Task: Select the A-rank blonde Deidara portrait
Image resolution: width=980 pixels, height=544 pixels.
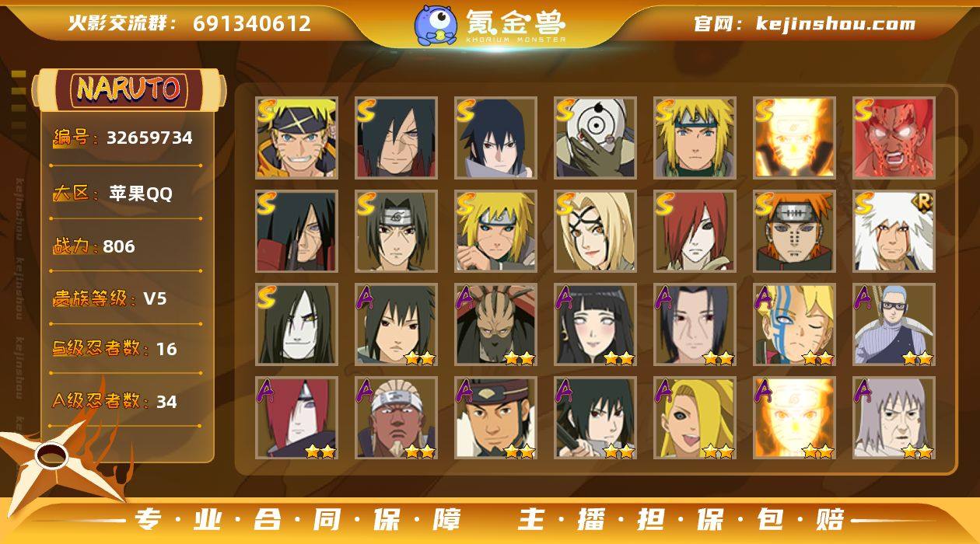Action: coord(695,417)
